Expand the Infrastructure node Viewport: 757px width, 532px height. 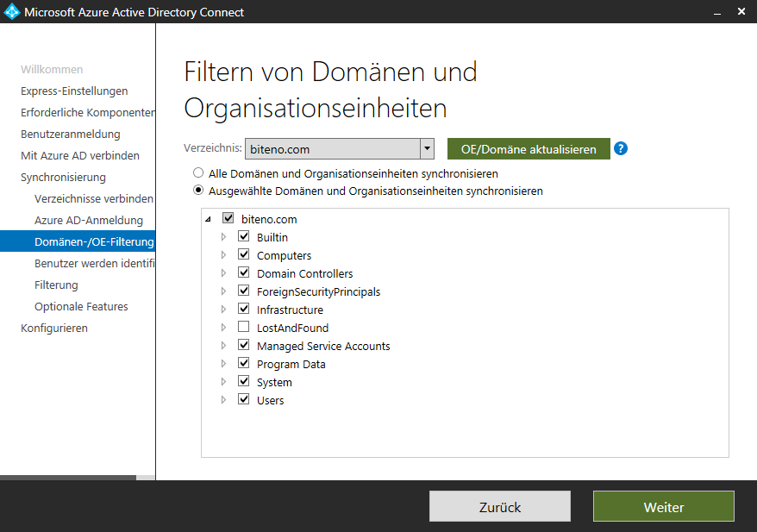tap(223, 310)
